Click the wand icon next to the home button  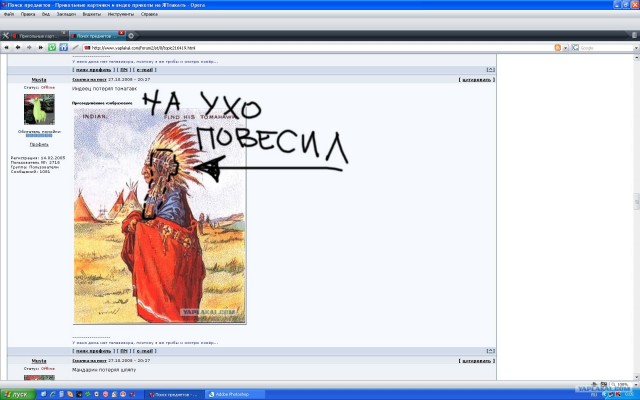75,48
